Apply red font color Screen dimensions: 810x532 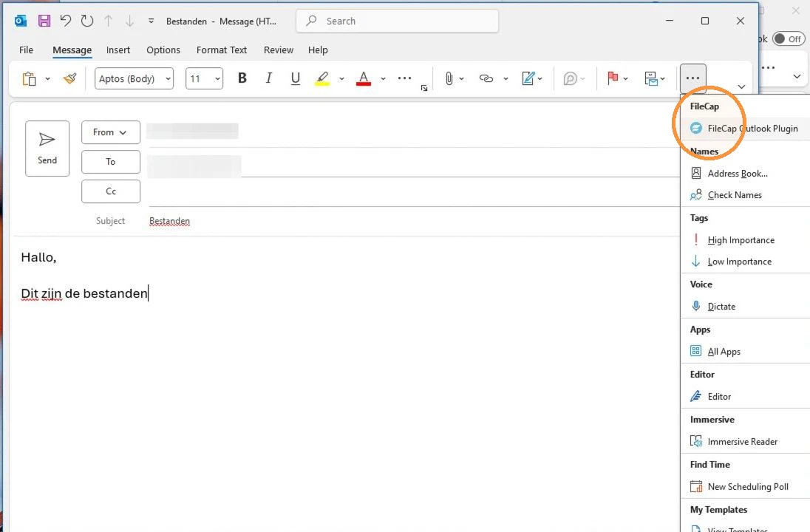pos(364,78)
